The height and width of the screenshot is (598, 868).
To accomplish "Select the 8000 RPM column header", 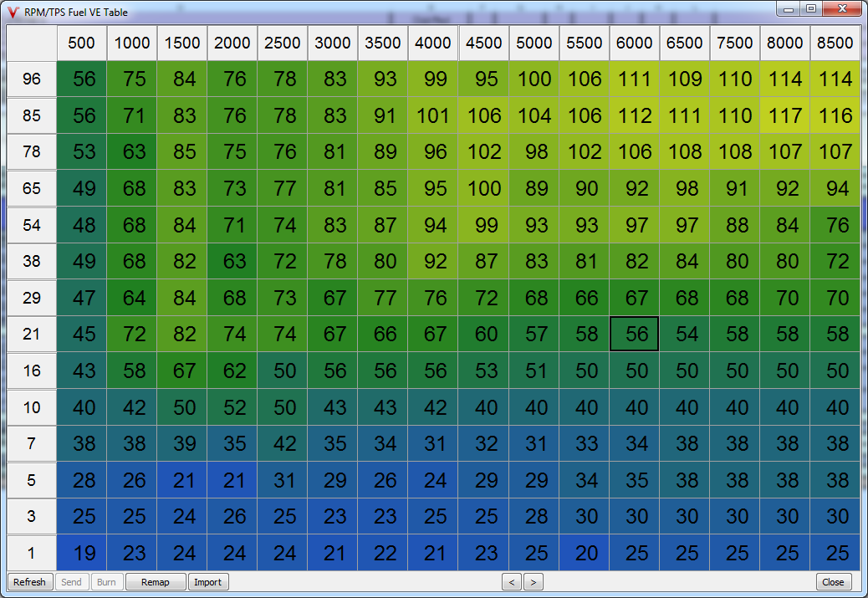I will pyautogui.click(x=785, y=43).
